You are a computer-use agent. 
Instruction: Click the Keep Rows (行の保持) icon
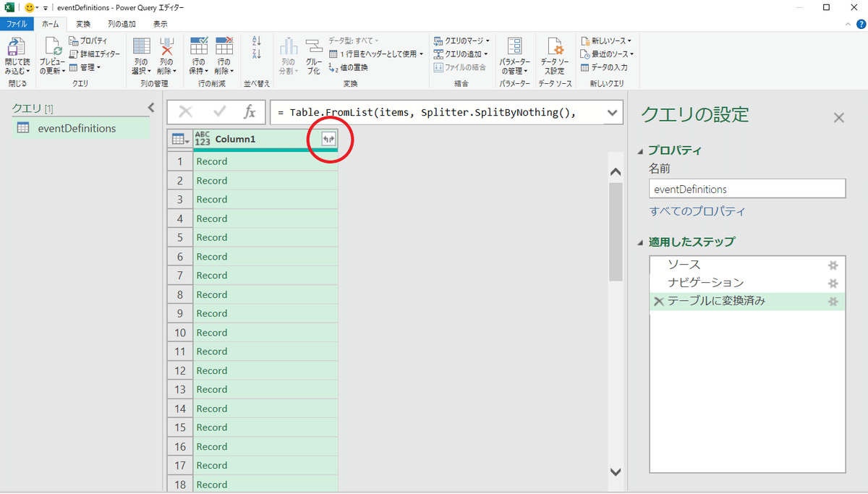coord(198,46)
